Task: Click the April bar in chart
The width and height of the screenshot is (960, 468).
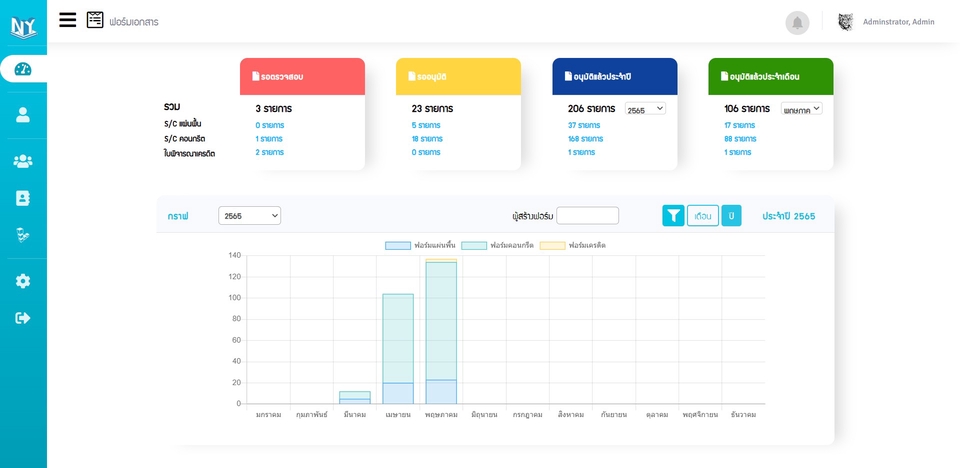Action: (x=398, y=349)
